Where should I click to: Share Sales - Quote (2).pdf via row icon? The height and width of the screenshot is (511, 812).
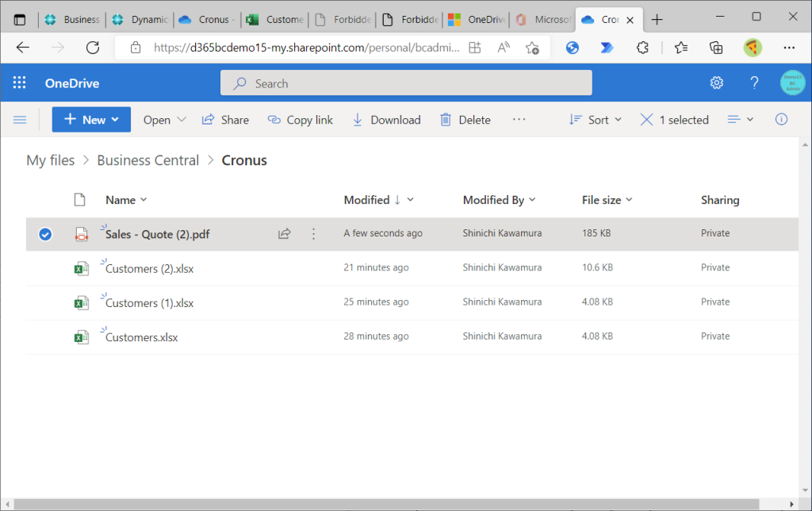coord(285,234)
